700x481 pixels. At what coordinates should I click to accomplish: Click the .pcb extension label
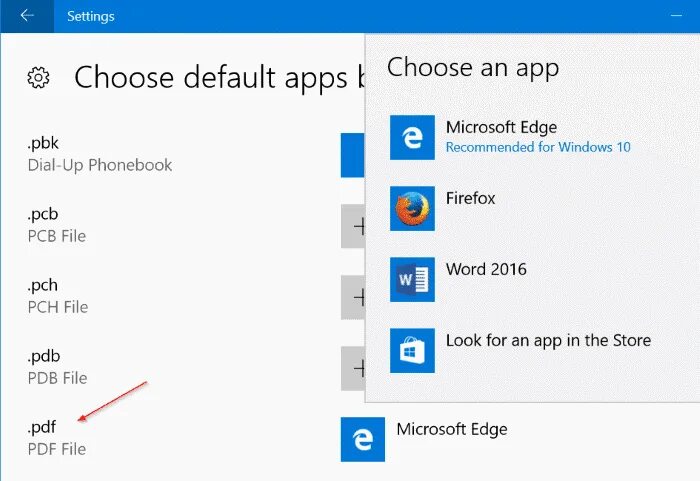click(x=42, y=214)
